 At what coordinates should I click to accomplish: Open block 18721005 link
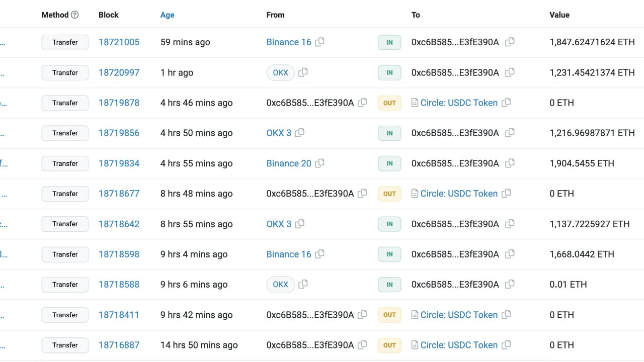pyautogui.click(x=119, y=42)
